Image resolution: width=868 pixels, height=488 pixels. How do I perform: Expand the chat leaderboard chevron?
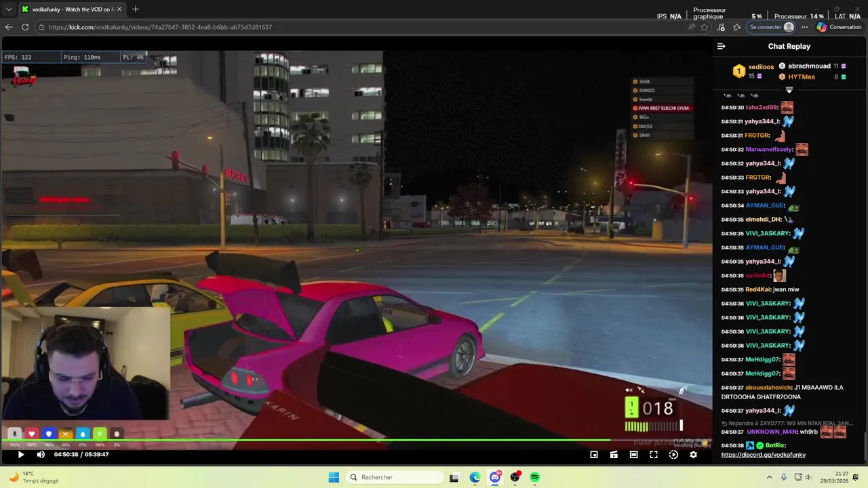pyautogui.click(x=789, y=89)
